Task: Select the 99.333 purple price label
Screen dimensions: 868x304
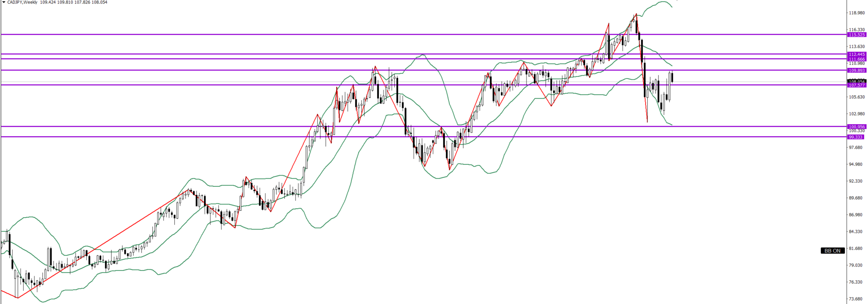Action: tap(856, 137)
